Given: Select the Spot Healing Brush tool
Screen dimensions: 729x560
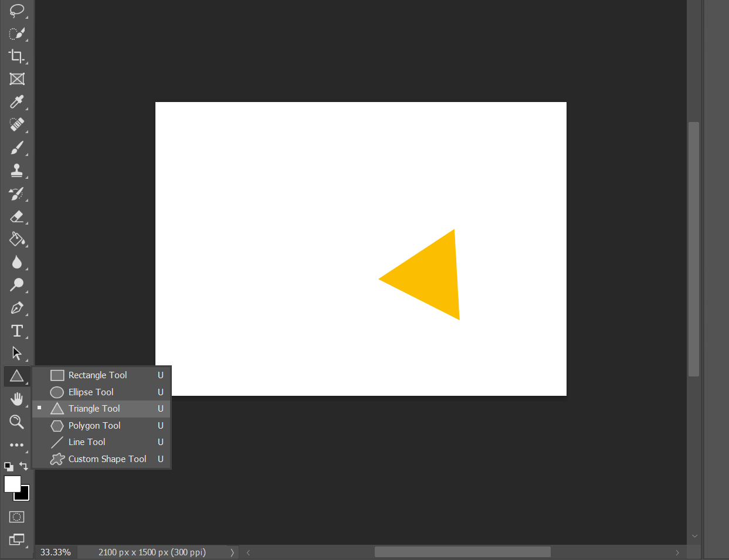Looking at the screenshot, I should [17, 125].
